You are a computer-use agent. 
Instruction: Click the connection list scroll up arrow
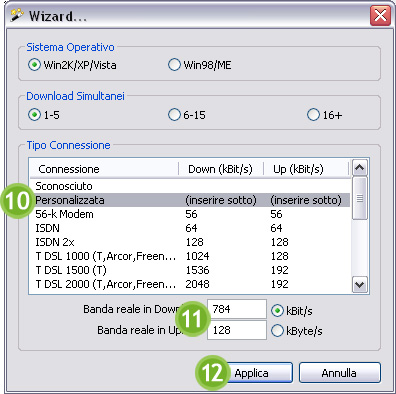coord(359,168)
